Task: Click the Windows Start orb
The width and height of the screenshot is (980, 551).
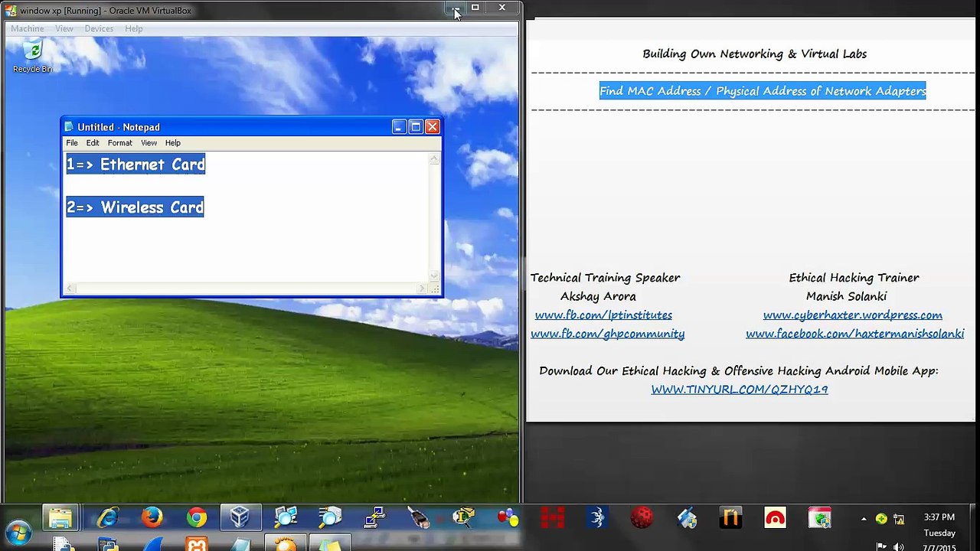Action: point(17,533)
